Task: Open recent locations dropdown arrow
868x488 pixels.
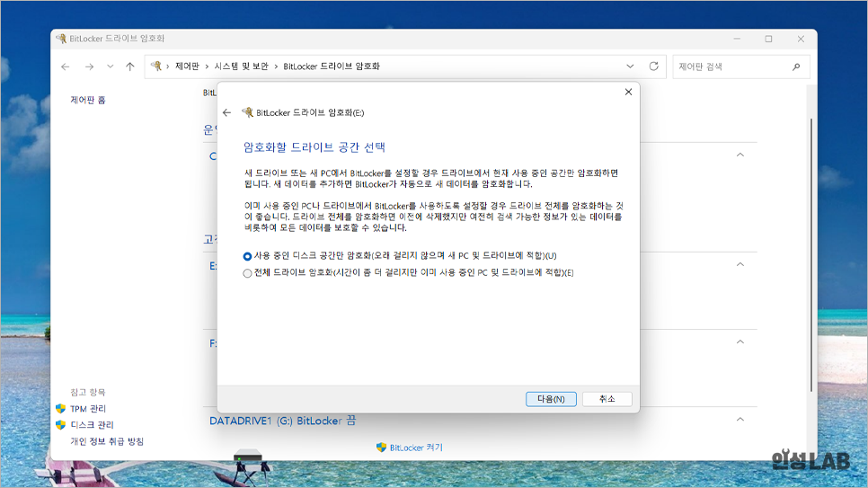Action: tap(111, 67)
